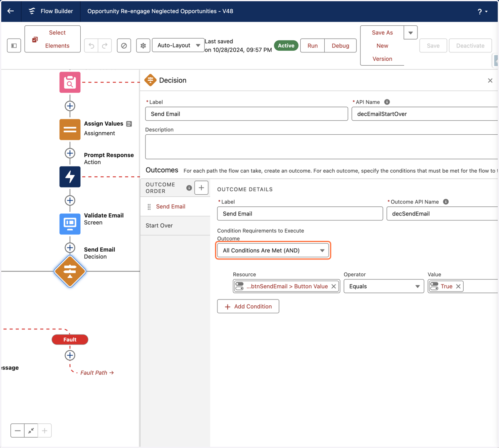Click Add Condition
Image resolution: width=499 pixels, height=448 pixels.
pos(248,307)
